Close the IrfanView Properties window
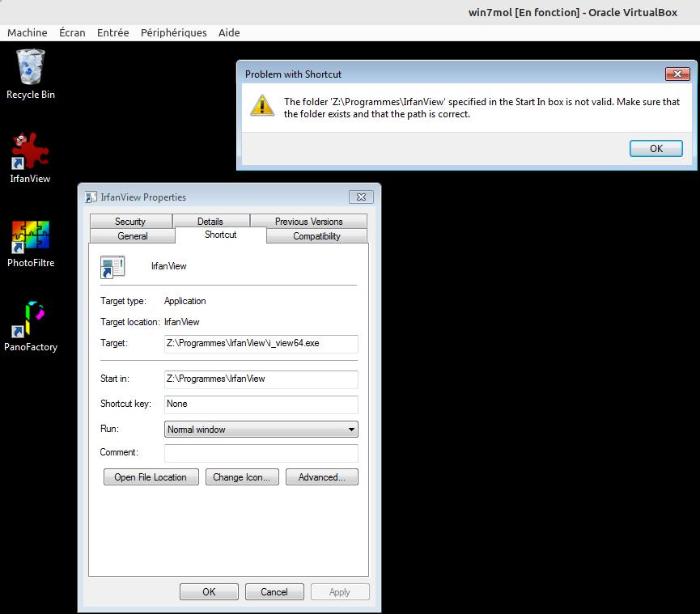The image size is (700, 614). pyautogui.click(x=361, y=197)
